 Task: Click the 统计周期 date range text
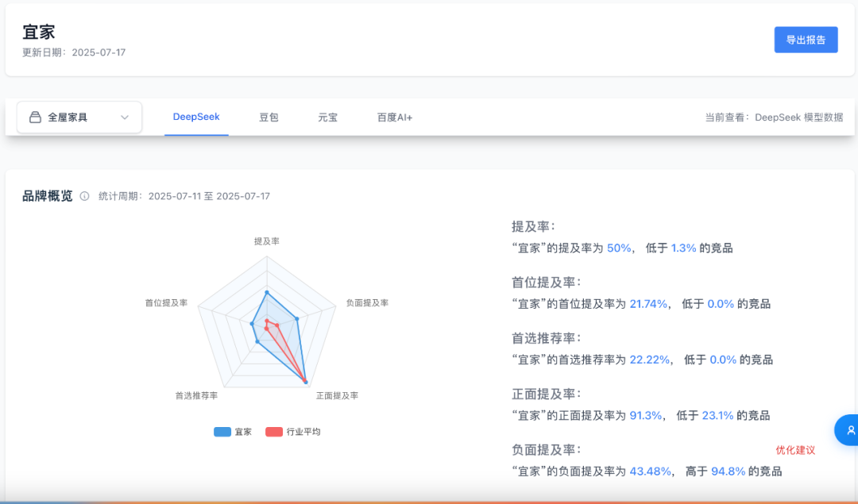[x=184, y=196]
